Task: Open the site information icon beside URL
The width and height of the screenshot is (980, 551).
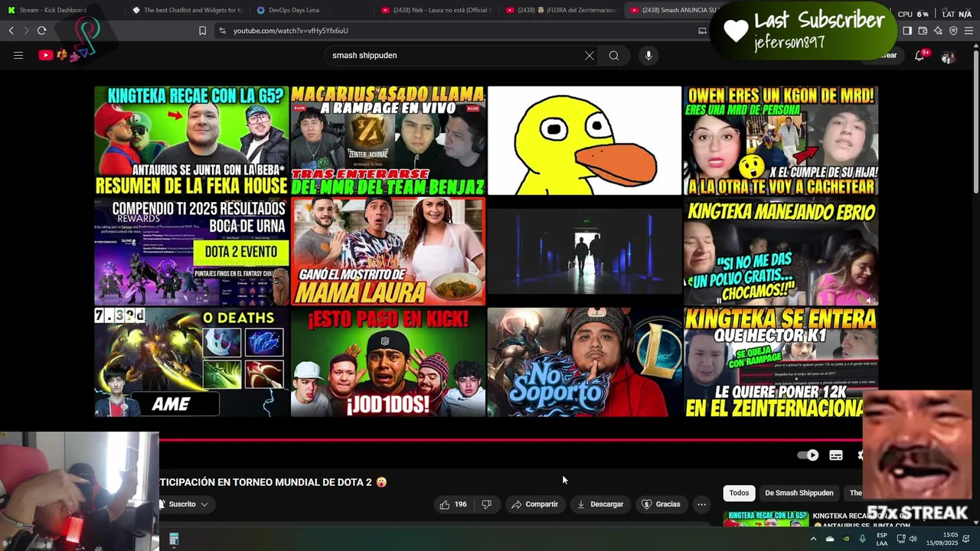Action: click(x=222, y=31)
